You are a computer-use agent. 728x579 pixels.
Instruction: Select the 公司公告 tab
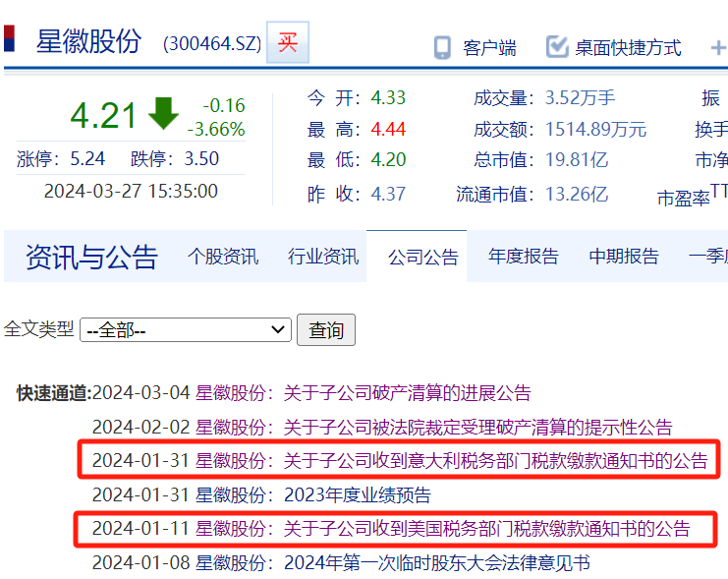tap(423, 257)
